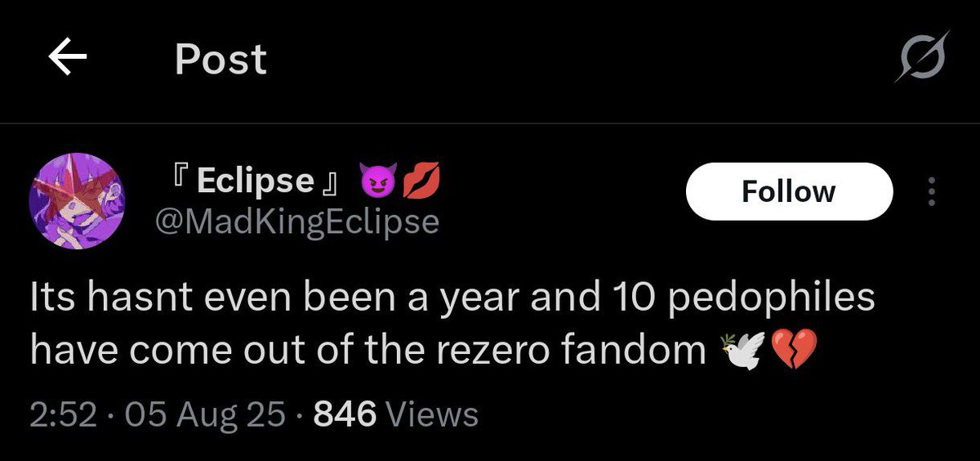Go back using the left arrow
980x461 pixels.
[x=68, y=59]
